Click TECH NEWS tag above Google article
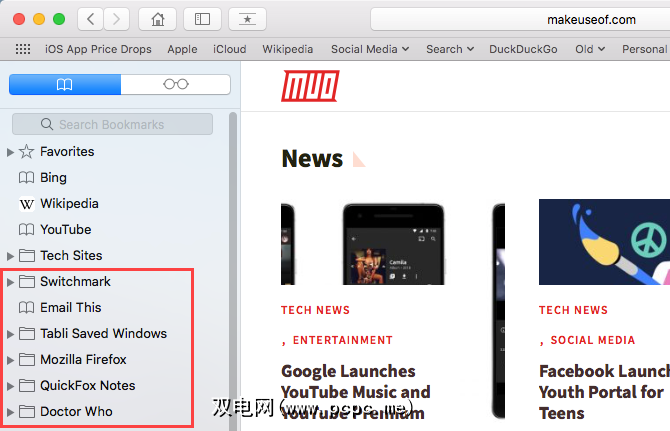The height and width of the screenshot is (431, 670). 315,310
